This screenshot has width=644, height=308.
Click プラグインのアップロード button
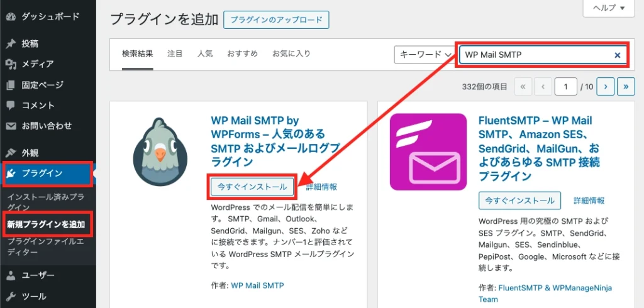click(x=276, y=19)
